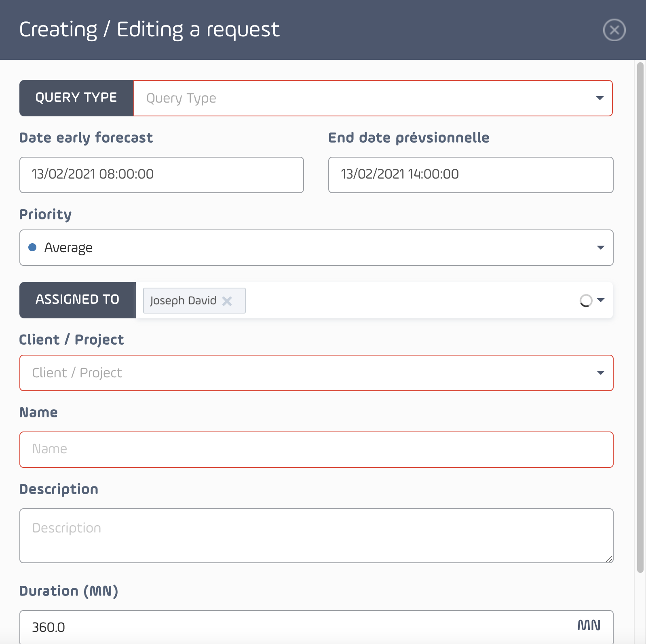Image resolution: width=646 pixels, height=644 pixels.
Task: Click the loading spinner in Assigned To
Action: tap(586, 300)
